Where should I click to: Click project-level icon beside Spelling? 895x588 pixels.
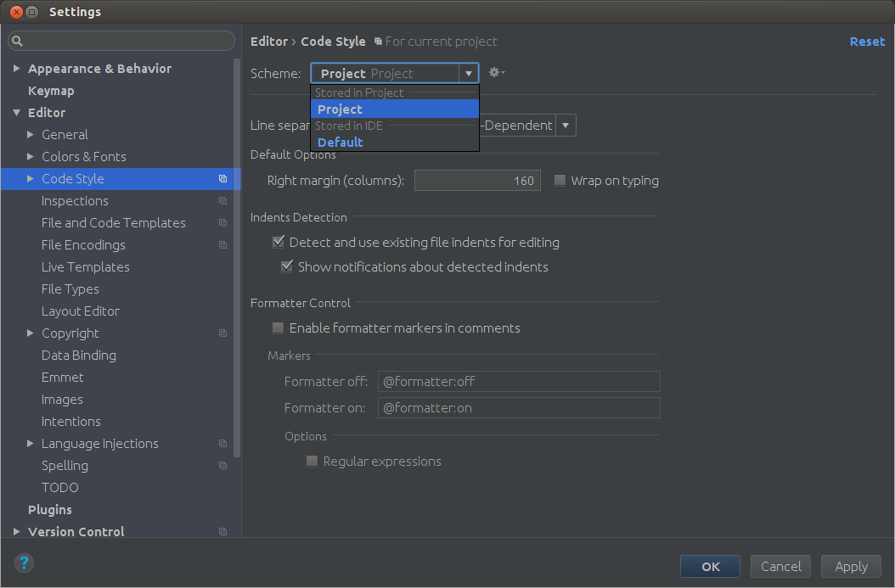point(222,466)
